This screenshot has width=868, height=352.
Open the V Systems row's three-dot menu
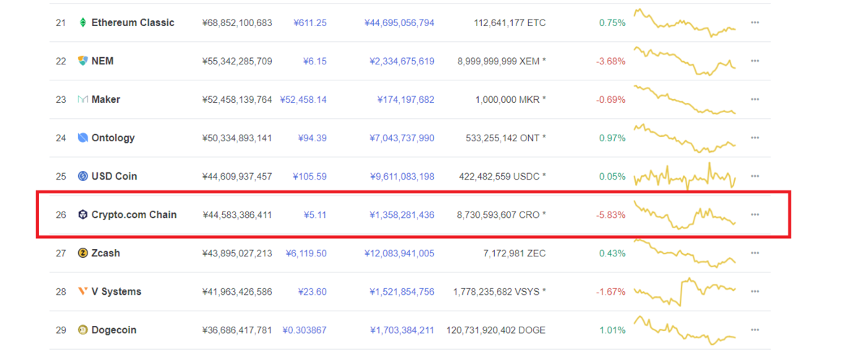(x=754, y=291)
